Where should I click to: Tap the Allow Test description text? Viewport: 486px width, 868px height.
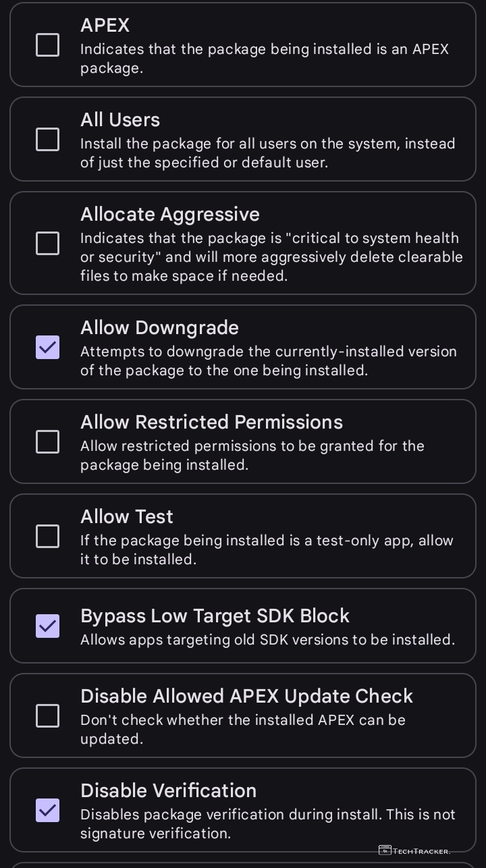pos(267,550)
